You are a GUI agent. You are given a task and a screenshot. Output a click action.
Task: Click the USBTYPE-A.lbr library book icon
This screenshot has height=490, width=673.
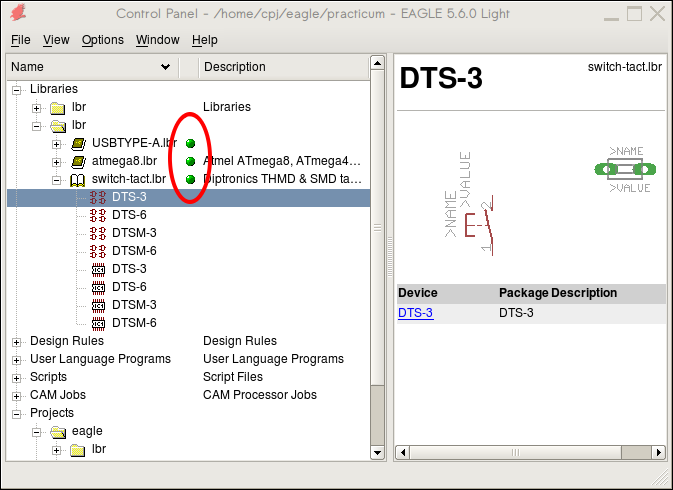(79, 143)
